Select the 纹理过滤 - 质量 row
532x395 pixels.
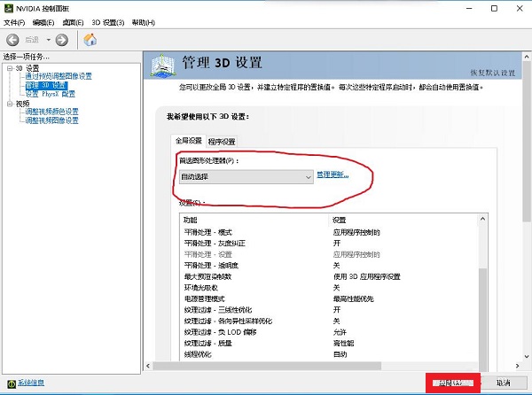click(x=330, y=343)
